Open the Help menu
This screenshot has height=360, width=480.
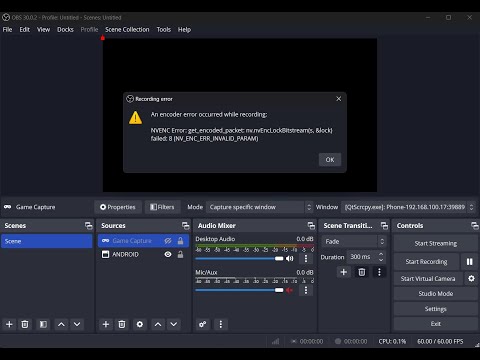[184, 30]
